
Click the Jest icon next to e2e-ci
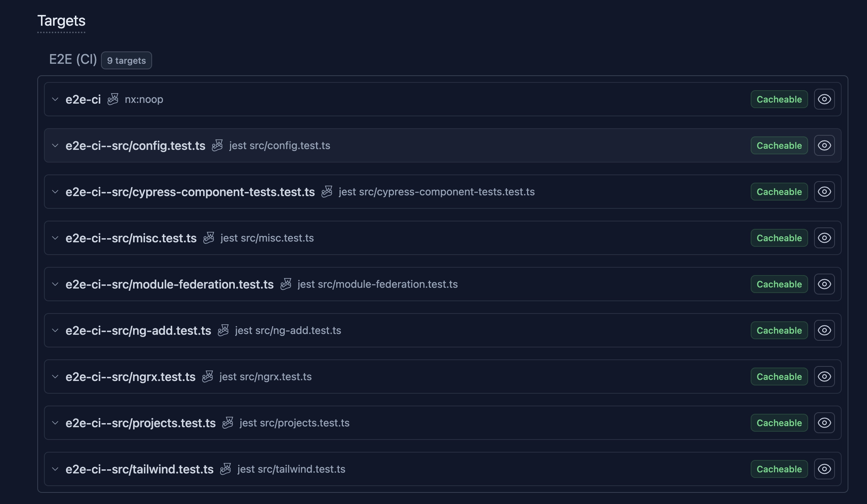tap(113, 99)
